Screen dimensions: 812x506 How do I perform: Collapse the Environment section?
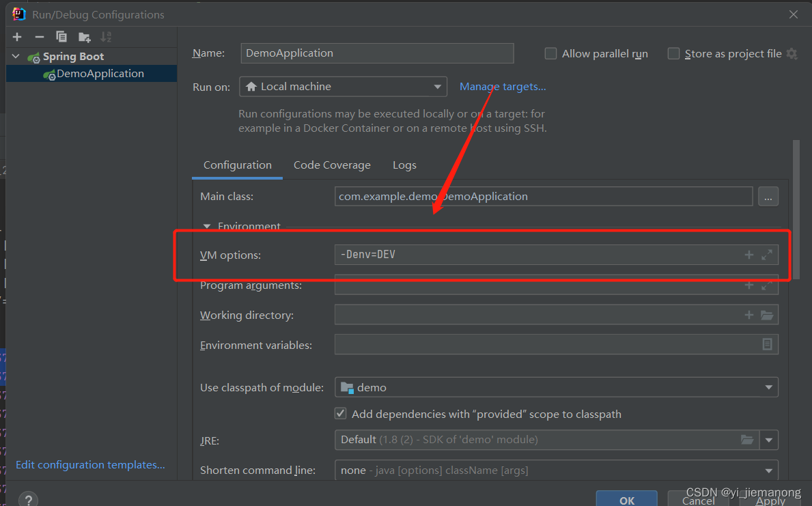tap(207, 226)
